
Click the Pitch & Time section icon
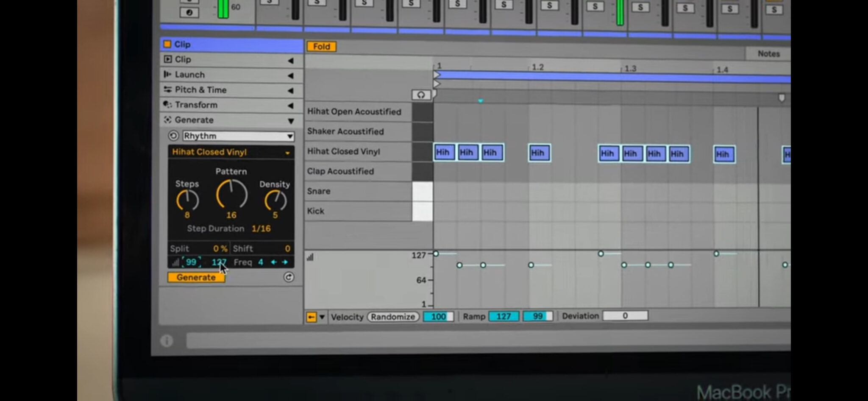(x=167, y=90)
